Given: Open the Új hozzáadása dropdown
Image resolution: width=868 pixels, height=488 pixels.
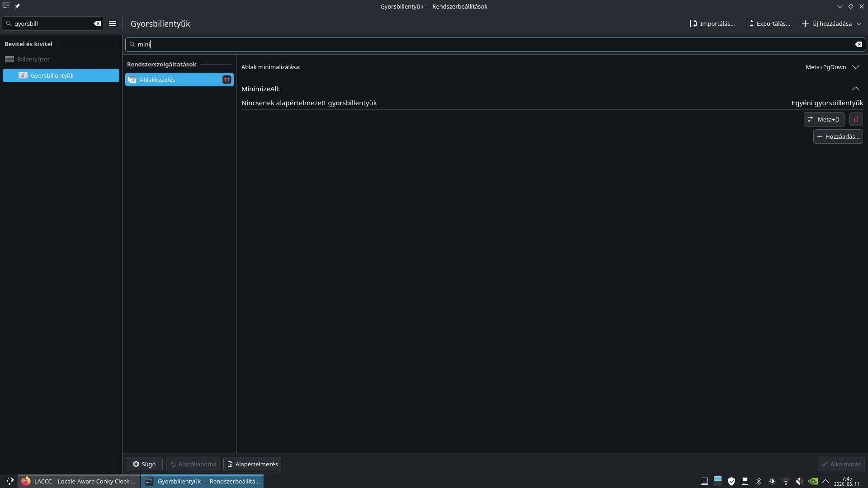Looking at the screenshot, I should point(831,23).
